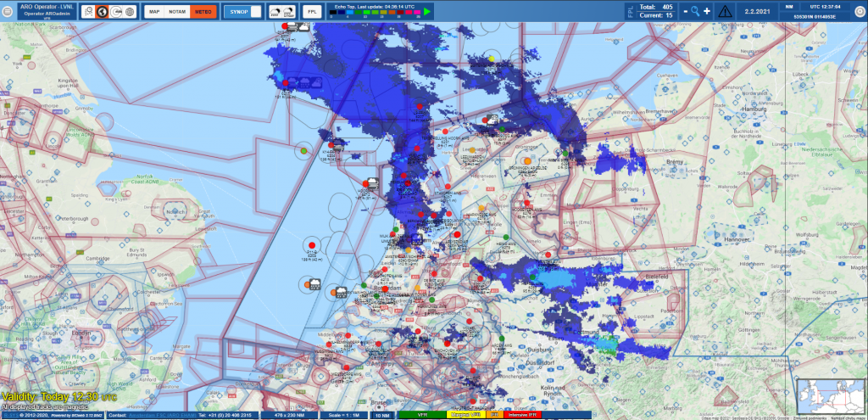Open the warning triangle alerts
This screenshot has width=868, height=420.
point(725,12)
